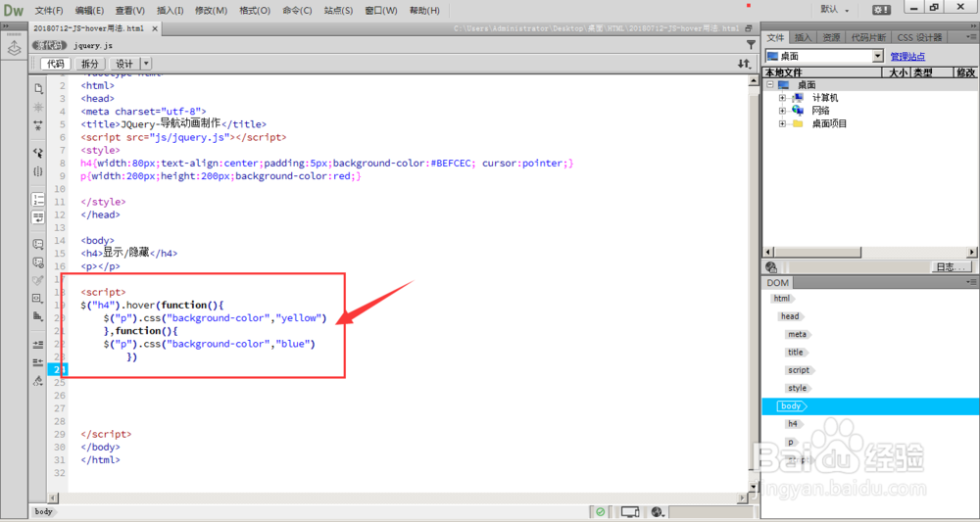
Task: Click the Move or Convert CSS icon
Action: pyautogui.click(x=38, y=316)
